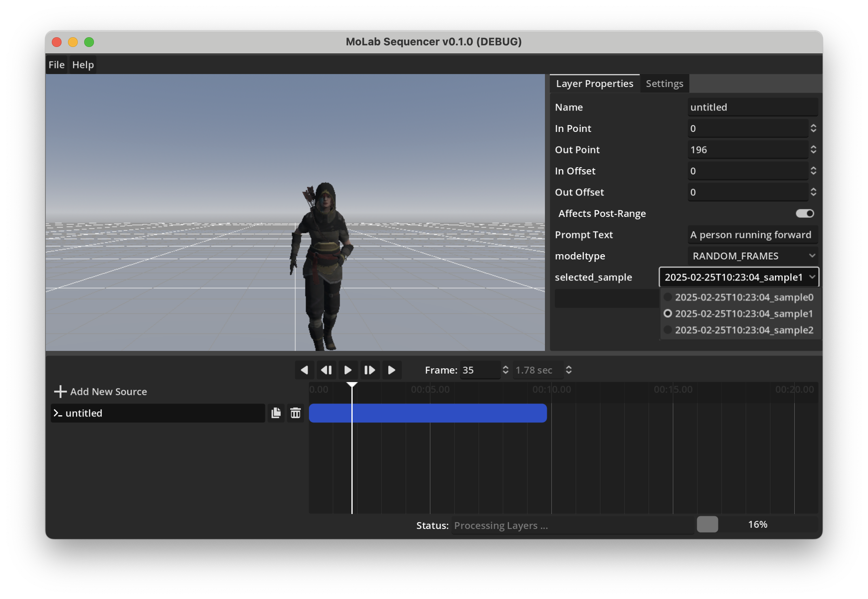
Task: Click the 16% progress bar
Action: (x=757, y=525)
